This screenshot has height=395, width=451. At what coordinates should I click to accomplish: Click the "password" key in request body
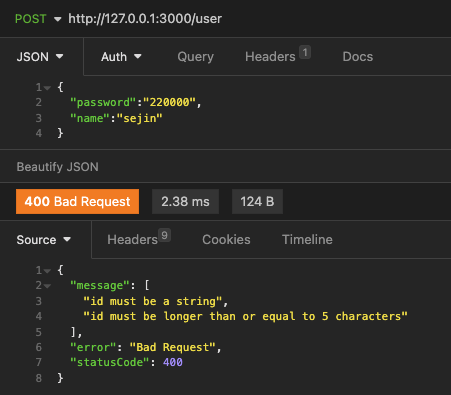click(x=103, y=102)
